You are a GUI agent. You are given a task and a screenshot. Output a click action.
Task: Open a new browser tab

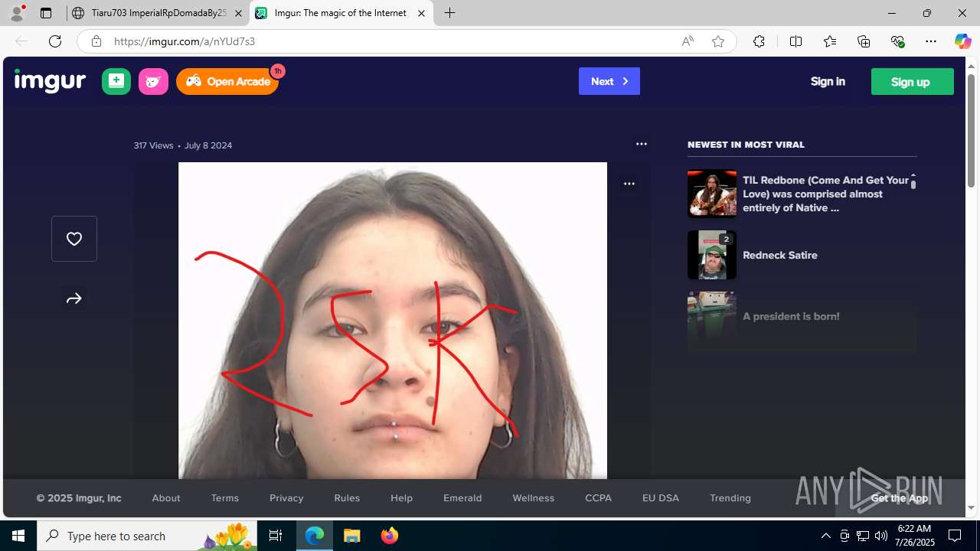(450, 13)
